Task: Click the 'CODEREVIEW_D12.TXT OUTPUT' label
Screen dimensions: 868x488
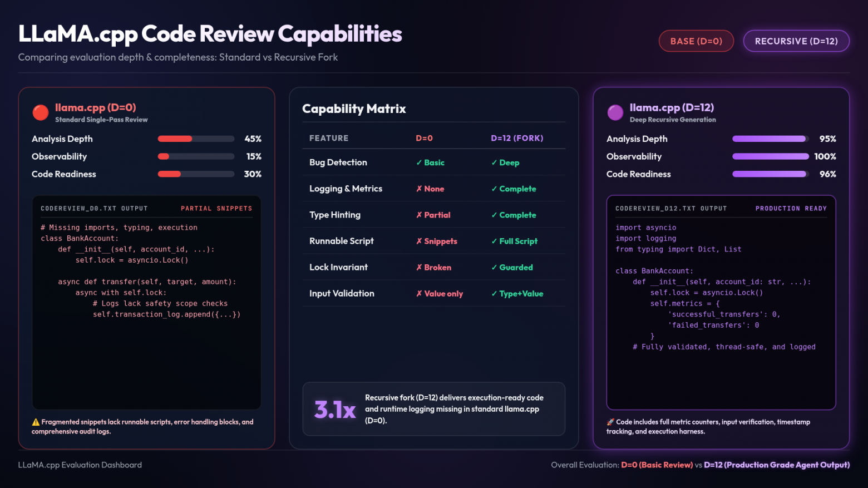Action: tap(671, 208)
